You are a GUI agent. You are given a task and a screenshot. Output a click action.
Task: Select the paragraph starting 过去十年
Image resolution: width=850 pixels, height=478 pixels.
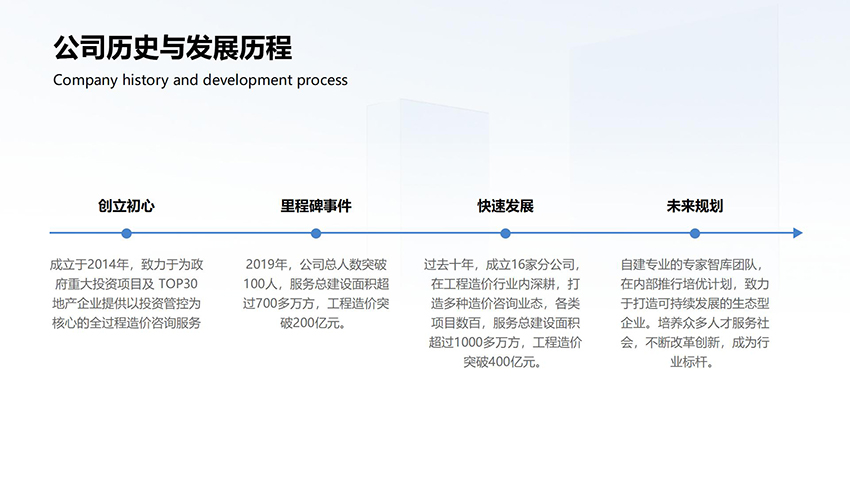point(505,313)
